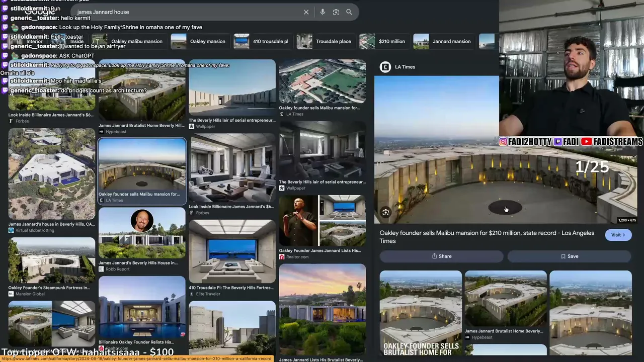
Task: Select the highlighted LA Times courtyard thumbnail
Action: [x=142, y=164]
